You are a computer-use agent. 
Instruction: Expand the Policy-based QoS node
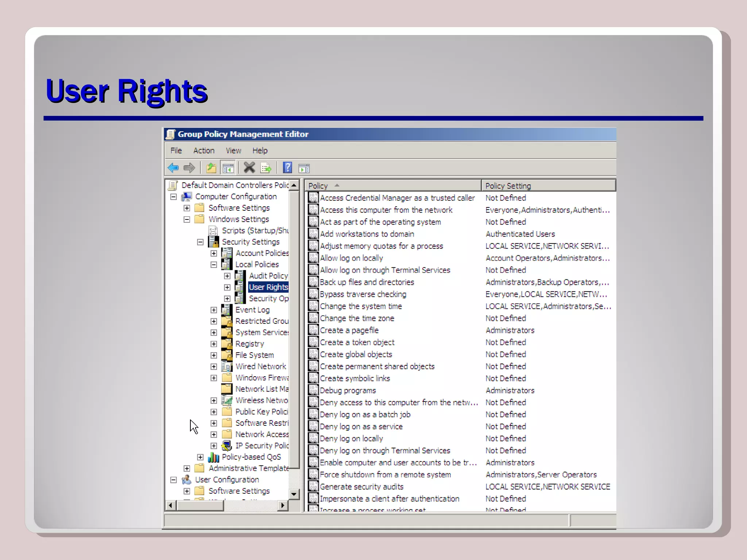[200, 457]
